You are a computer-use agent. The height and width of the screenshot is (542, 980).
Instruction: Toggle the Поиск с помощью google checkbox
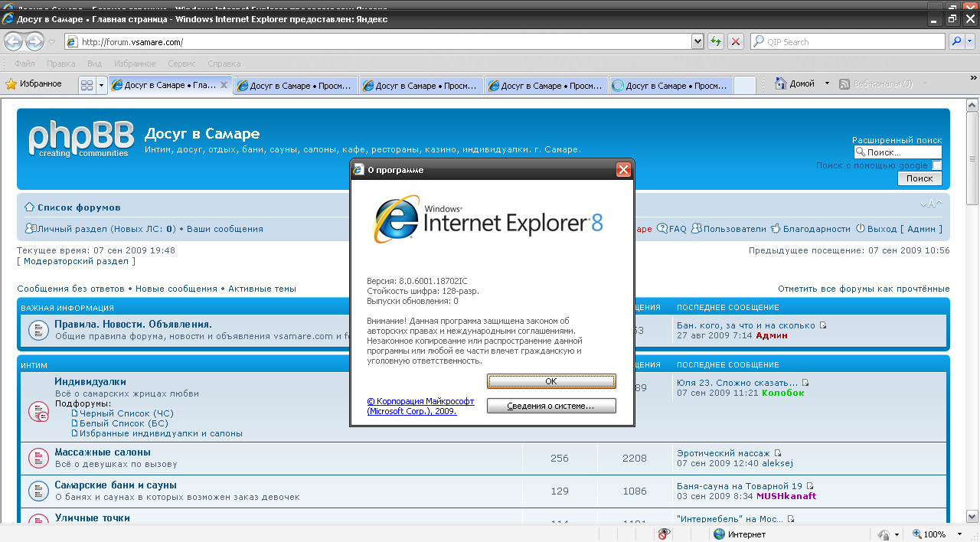point(938,165)
